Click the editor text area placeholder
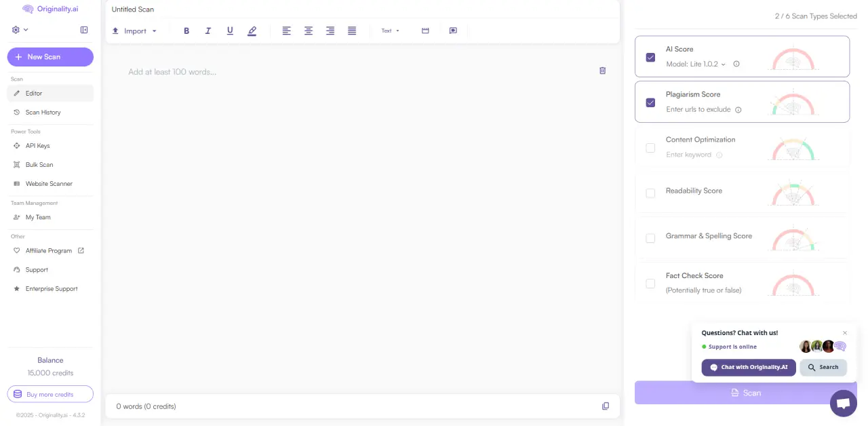868x426 pixels. click(x=172, y=72)
